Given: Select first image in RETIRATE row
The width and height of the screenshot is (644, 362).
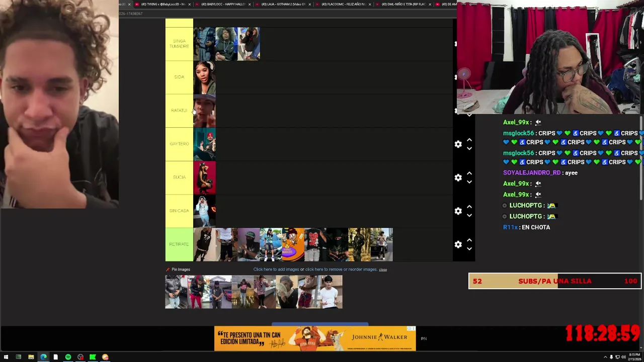Looking at the screenshot, I should click(205, 244).
